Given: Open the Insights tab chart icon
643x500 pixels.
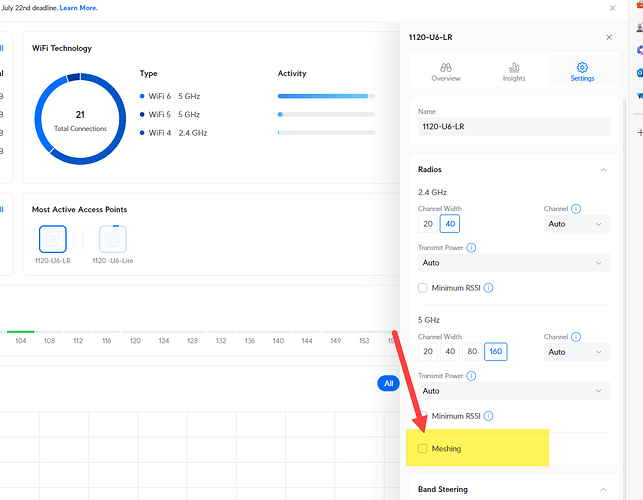Looking at the screenshot, I should pos(514,67).
